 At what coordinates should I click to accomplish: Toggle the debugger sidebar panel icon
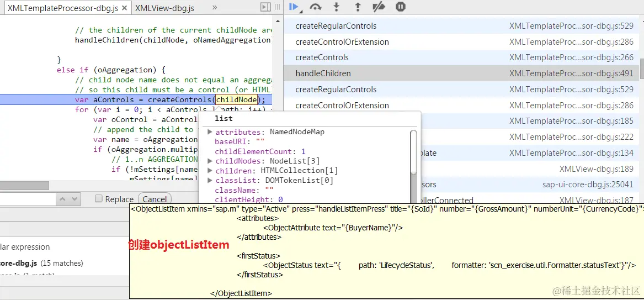pos(266,7)
